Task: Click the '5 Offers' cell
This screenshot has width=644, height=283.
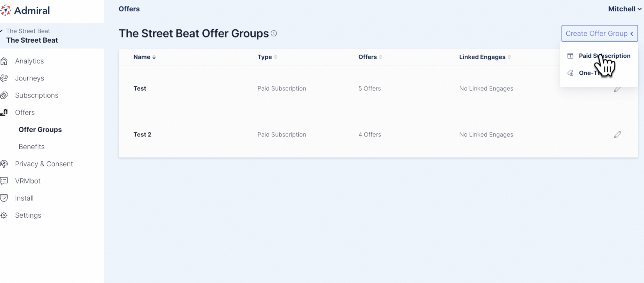Action: point(369,88)
